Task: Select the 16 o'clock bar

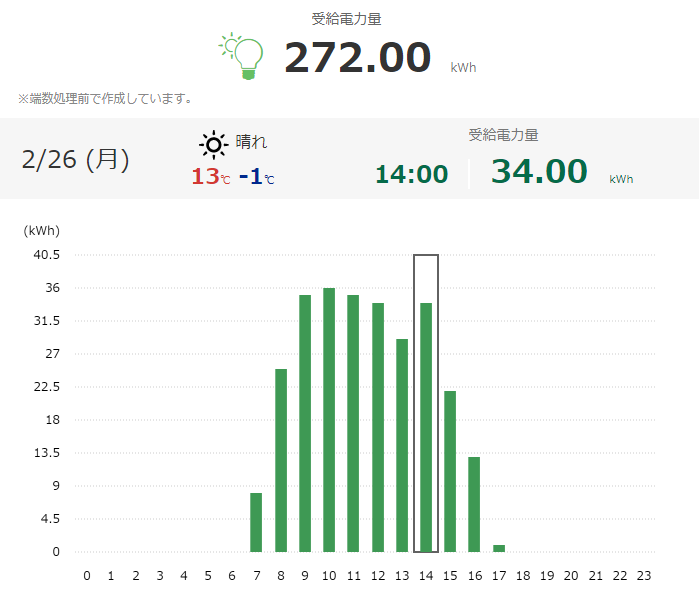Action: pyautogui.click(x=474, y=504)
